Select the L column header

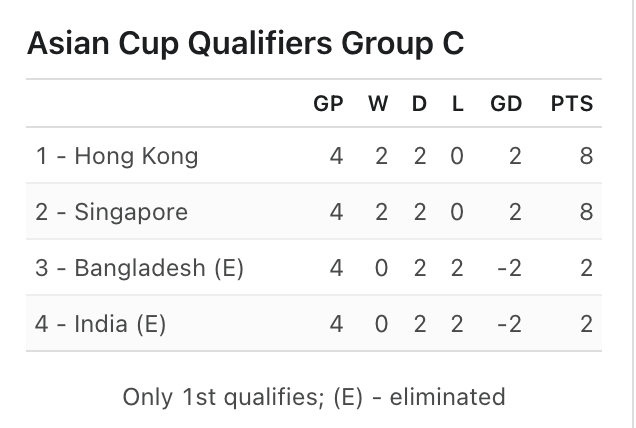(x=457, y=104)
